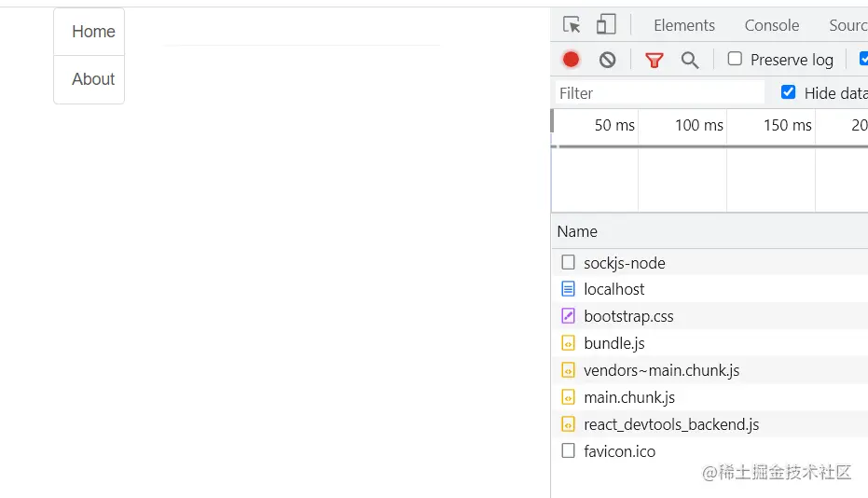Toggle the device toolbar icon
The width and height of the screenshot is (868, 498).
(606, 25)
